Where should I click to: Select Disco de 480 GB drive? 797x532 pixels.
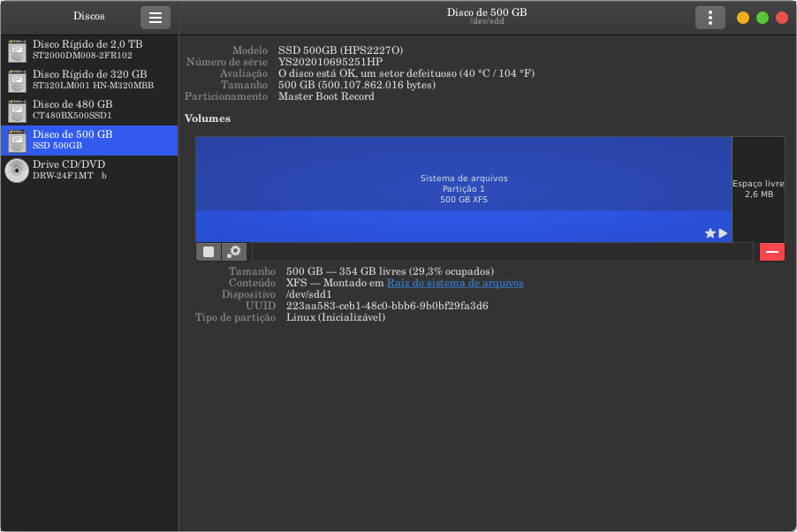(x=89, y=110)
